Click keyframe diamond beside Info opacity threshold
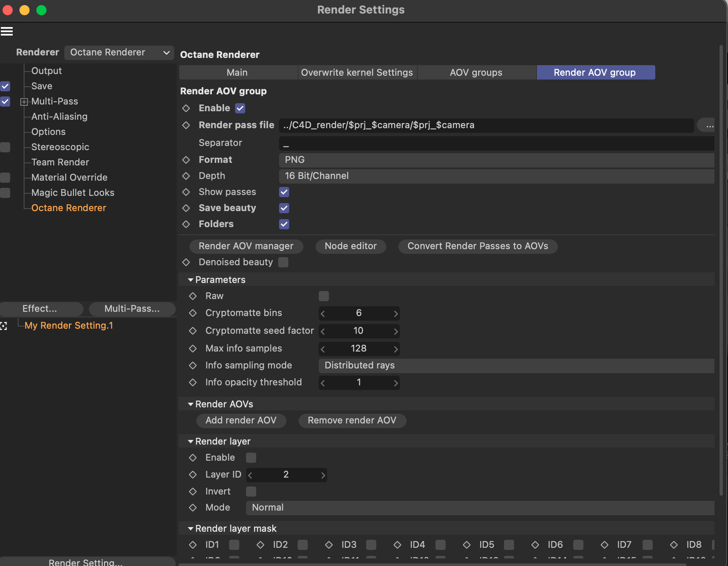The height and width of the screenshot is (566, 728). [193, 382]
